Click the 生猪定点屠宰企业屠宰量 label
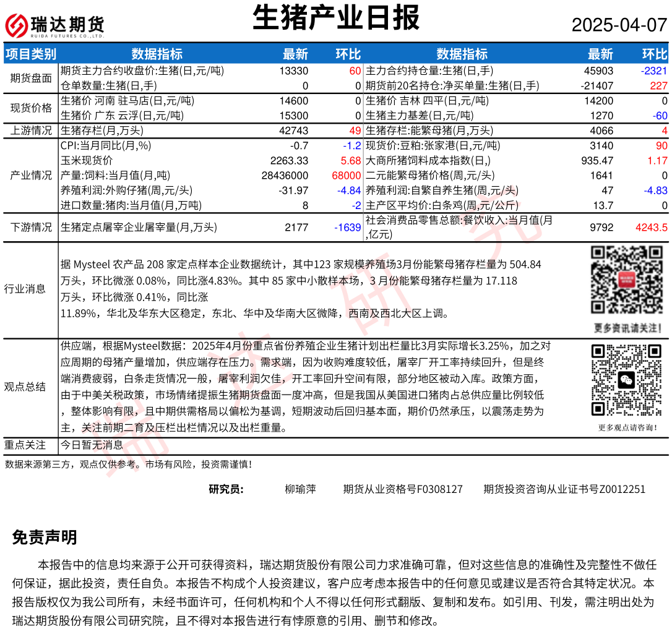 pos(139,227)
